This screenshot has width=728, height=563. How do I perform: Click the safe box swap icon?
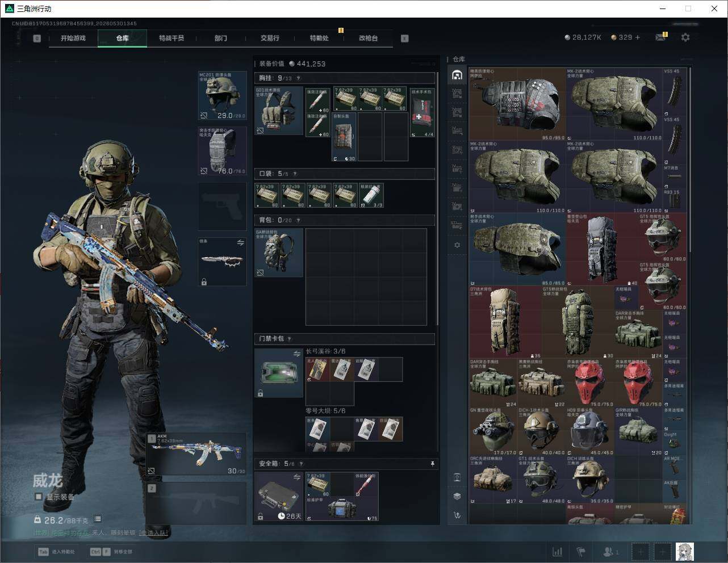click(296, 478)
